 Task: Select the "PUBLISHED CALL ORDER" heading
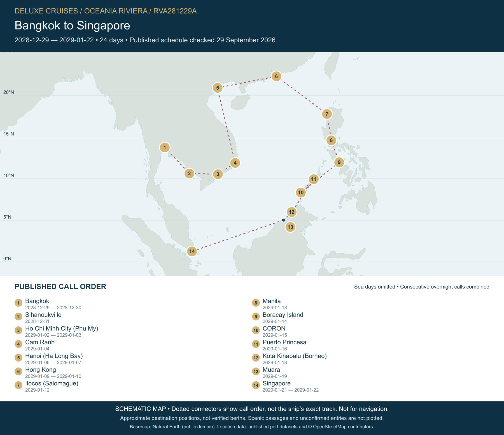point(60,287)
